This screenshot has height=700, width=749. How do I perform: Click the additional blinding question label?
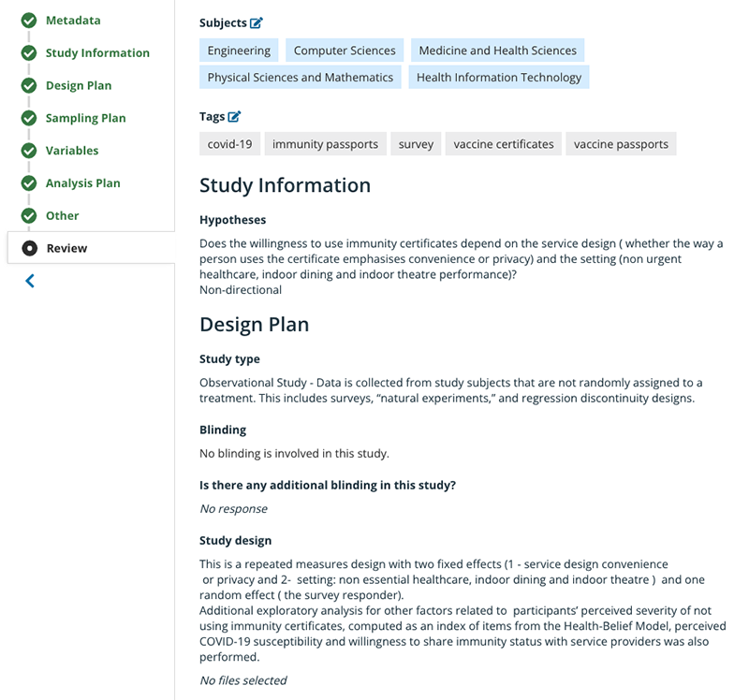click(328, 485)
